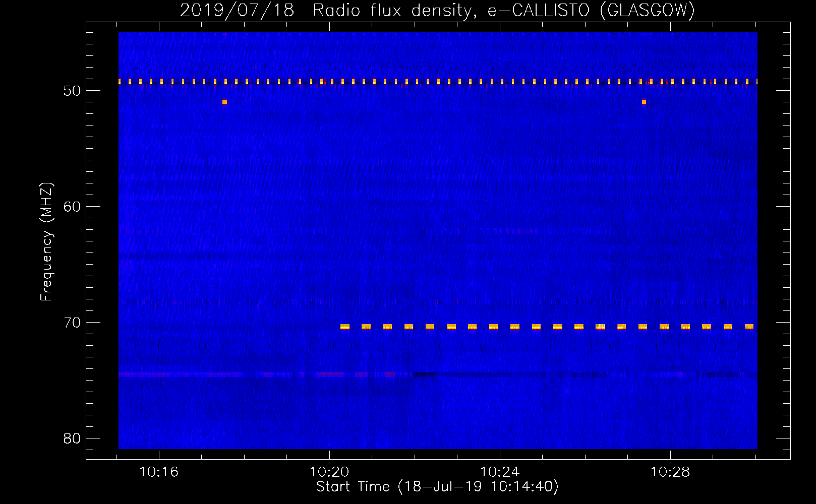Screen dimensions: 816x504
Task: Click the isolated orange spot near 10:27:20
Action: [x=644, y=102]
